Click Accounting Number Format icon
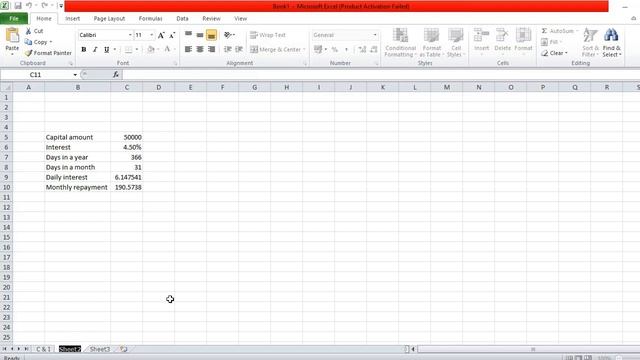Viewport: 640px width, 360px height. (318, 49)
